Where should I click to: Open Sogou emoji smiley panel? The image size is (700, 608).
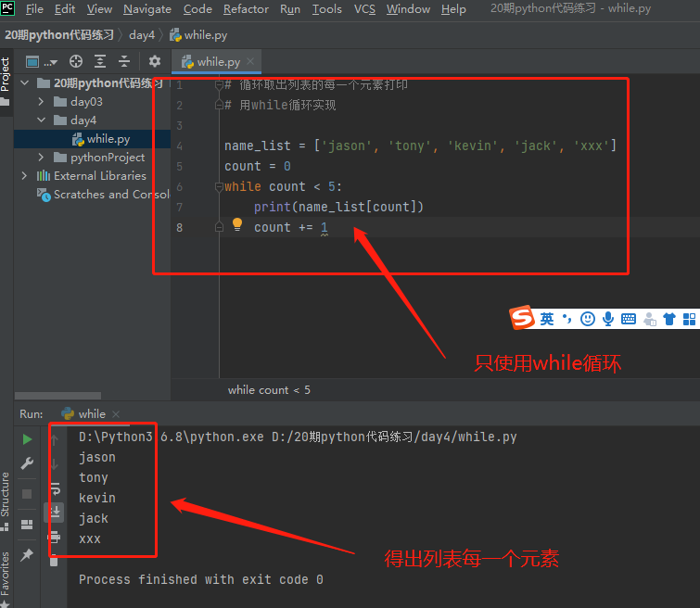pyautogui.click(x=588, y=319)
